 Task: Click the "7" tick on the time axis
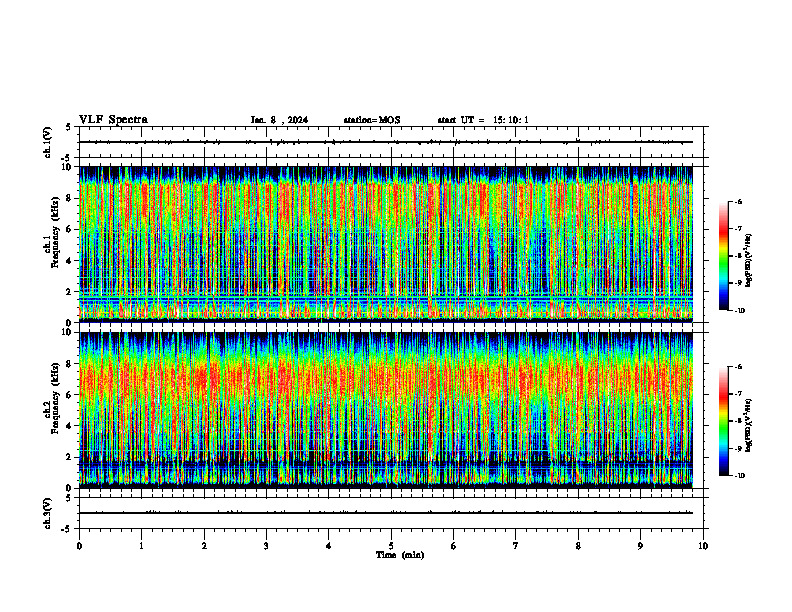point(516,546)
